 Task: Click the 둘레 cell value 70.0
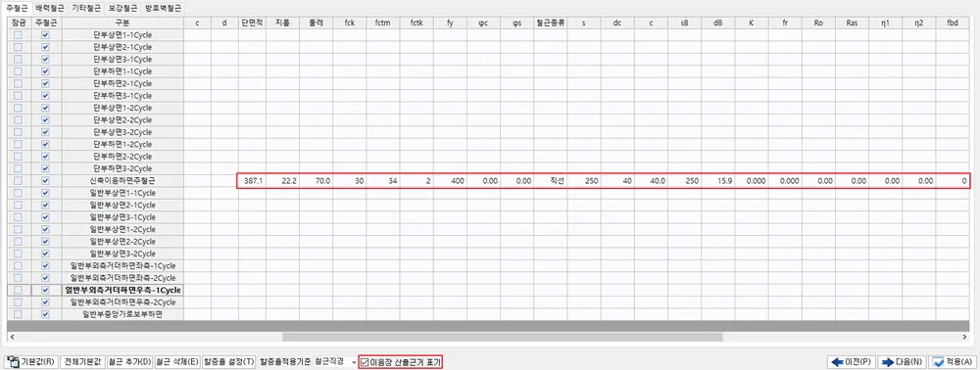coord(316,181)
